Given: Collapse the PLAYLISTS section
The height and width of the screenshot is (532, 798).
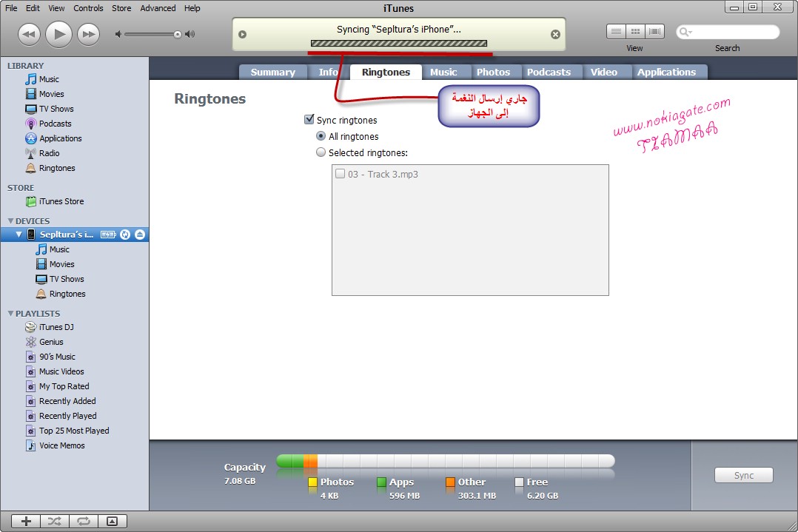Looking at the screenshot, I should [x=10, y=314].
